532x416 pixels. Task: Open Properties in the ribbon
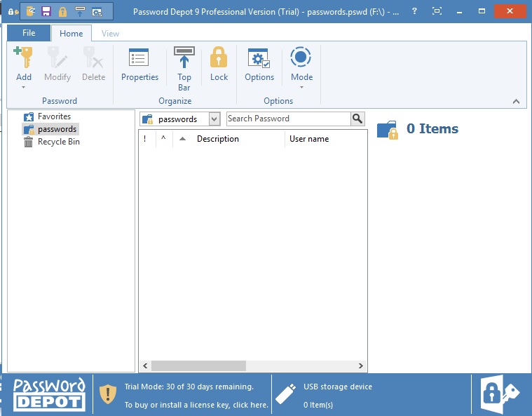pyautogui.click(x=139, y=64)
